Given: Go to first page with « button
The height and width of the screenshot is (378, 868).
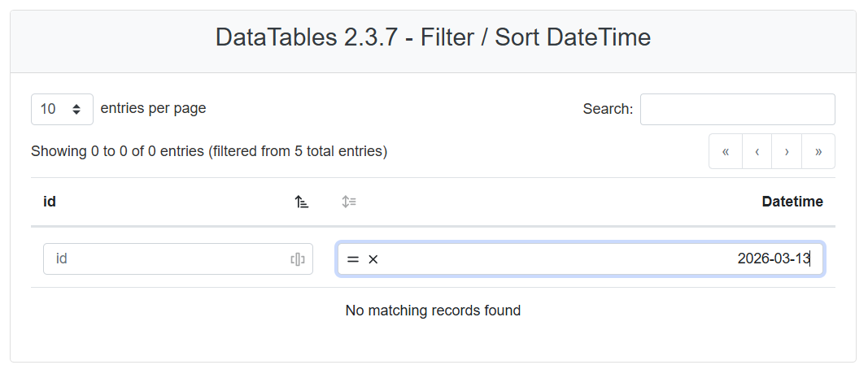Looking at the screenshot, I should pos(726,151).
